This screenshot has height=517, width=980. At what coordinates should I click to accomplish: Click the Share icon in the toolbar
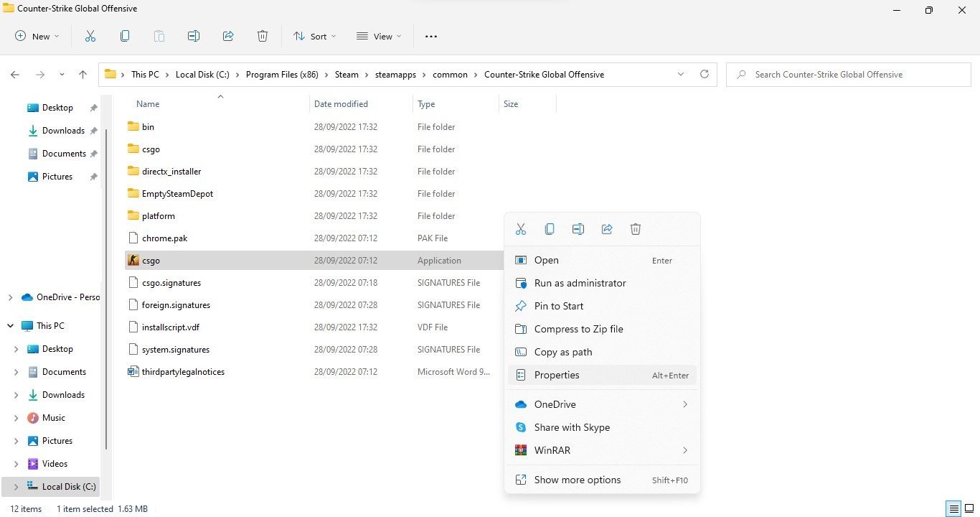(228, 36)
